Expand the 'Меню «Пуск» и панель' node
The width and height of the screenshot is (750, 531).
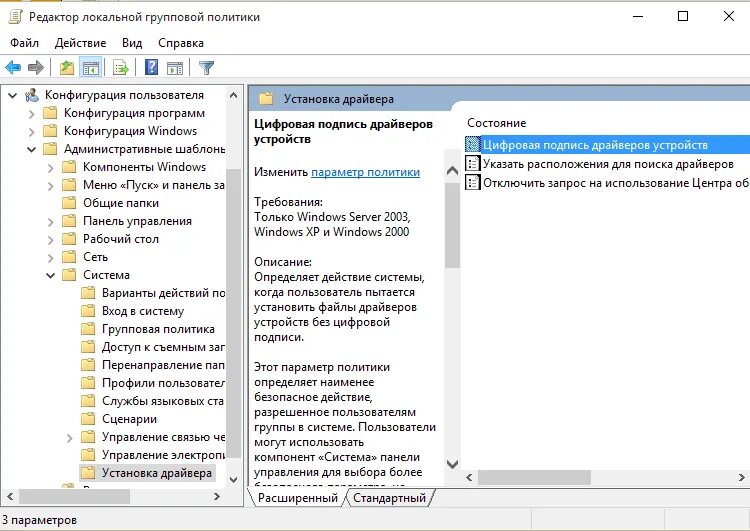pos(51,186)
